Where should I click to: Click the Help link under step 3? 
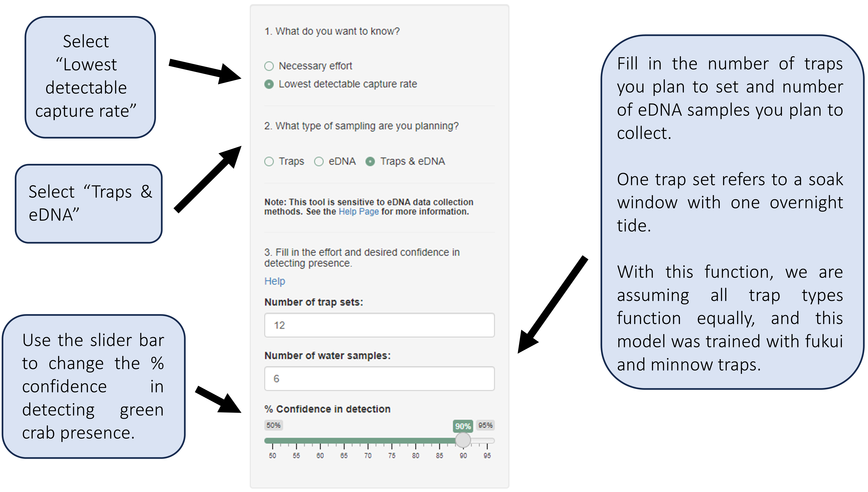275,281
